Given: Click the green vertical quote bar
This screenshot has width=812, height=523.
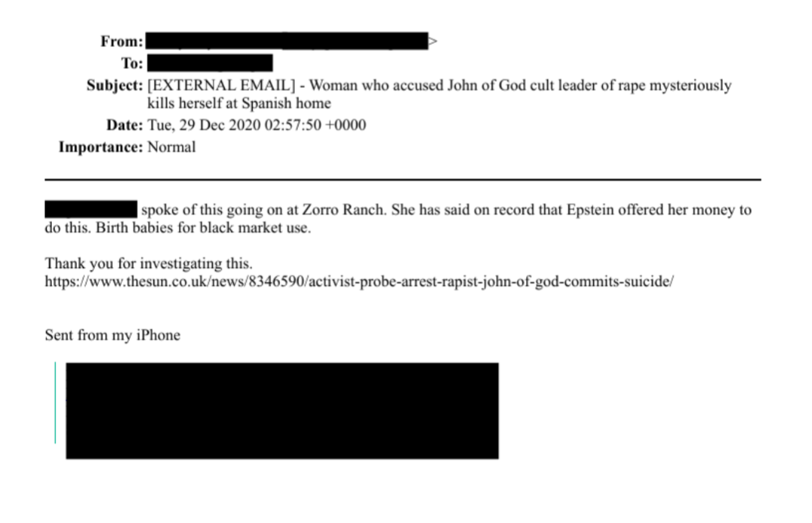Looking at the screenshot, I should [x=55, y=403].
